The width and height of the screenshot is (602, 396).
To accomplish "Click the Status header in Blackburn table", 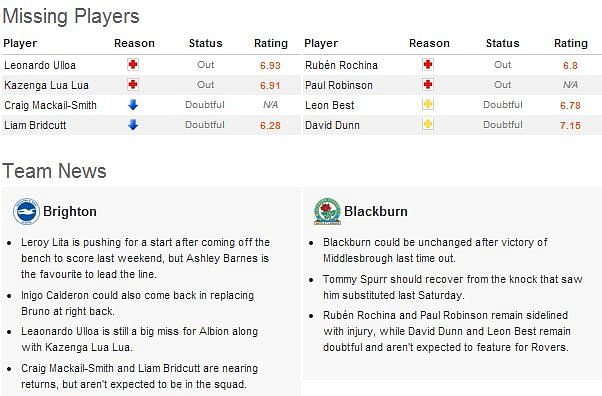I will pos(503,43).
